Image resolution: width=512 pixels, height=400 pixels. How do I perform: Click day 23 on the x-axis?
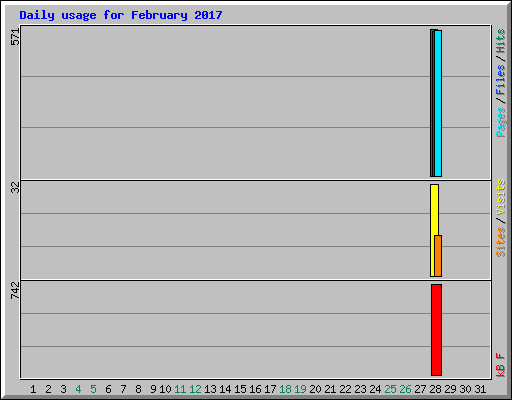tap(360, 389)
